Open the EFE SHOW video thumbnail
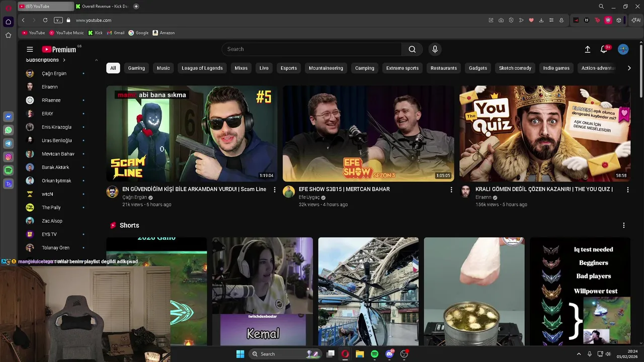Viewport: 644px width, 362px height. click(x=368, y=133)
